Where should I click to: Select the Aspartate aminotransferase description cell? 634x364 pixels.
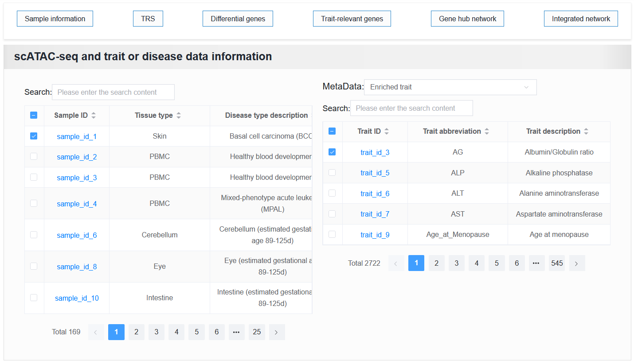[559, 214]
